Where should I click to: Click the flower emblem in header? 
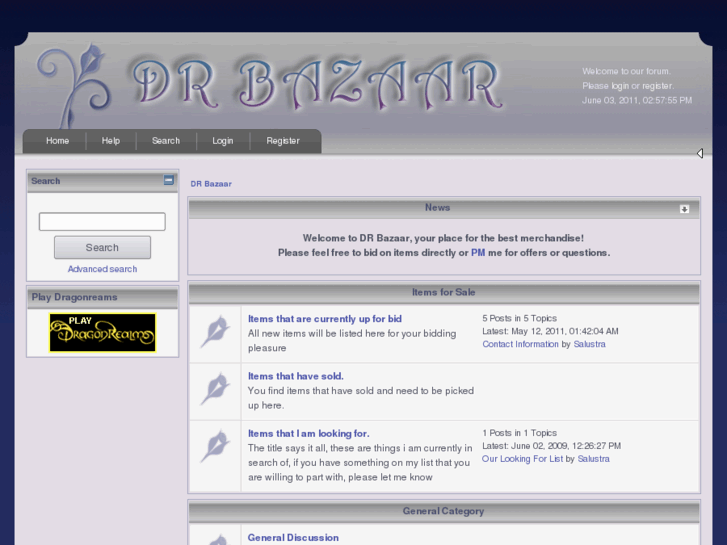pyautogui.click(x=73, y=85)
